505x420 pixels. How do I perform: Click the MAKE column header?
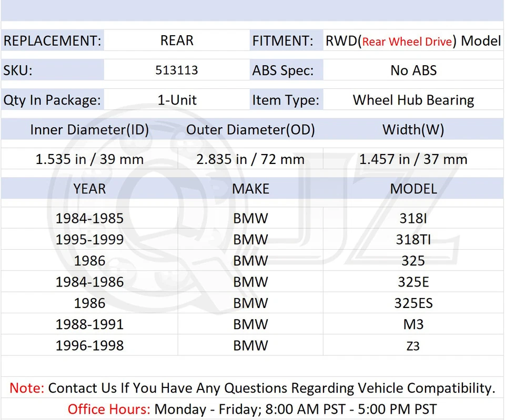pos(250,189)
